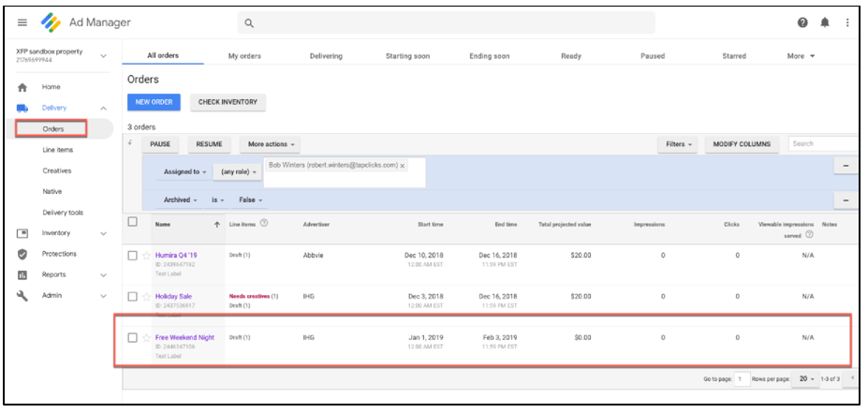Click the orders table Search field
Image resolution: width=868 pixels, height=413 pixels.
pyautogui.click(x=824, y=144)
